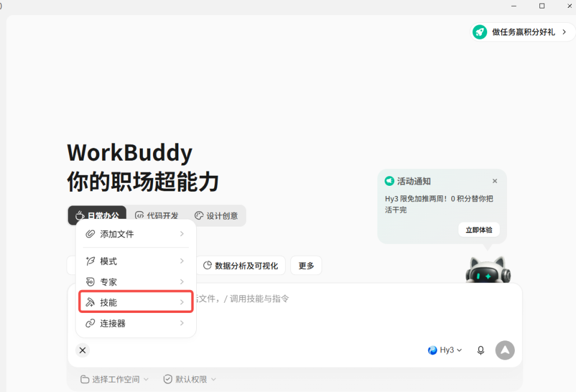Screen dimensions: 576x392
Task: Open 选择工作空间 dropdown
Action: [x=114, y=379]
